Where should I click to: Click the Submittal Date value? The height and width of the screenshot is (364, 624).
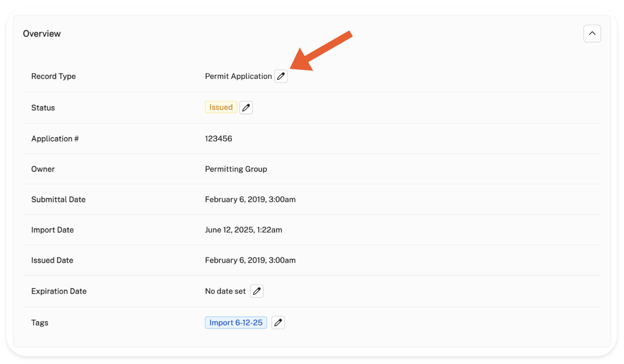pyautogui.click(x=250, y=200)
